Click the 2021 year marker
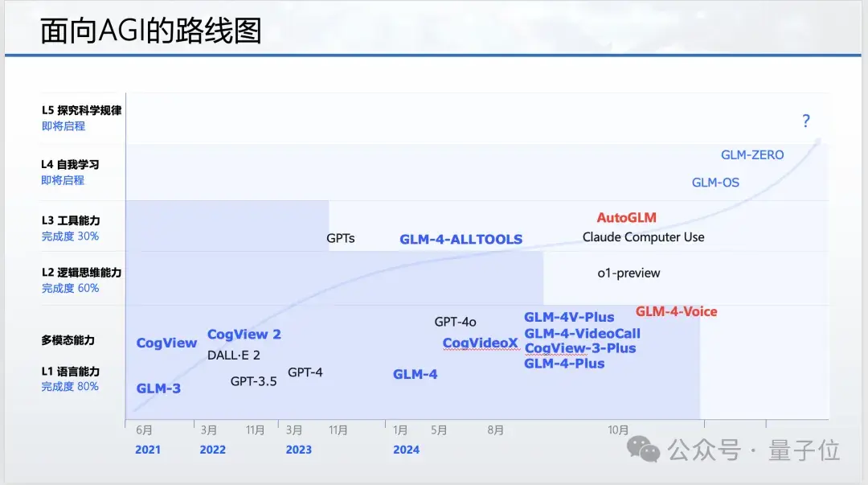Screen dimensions: 868x485 148,450
